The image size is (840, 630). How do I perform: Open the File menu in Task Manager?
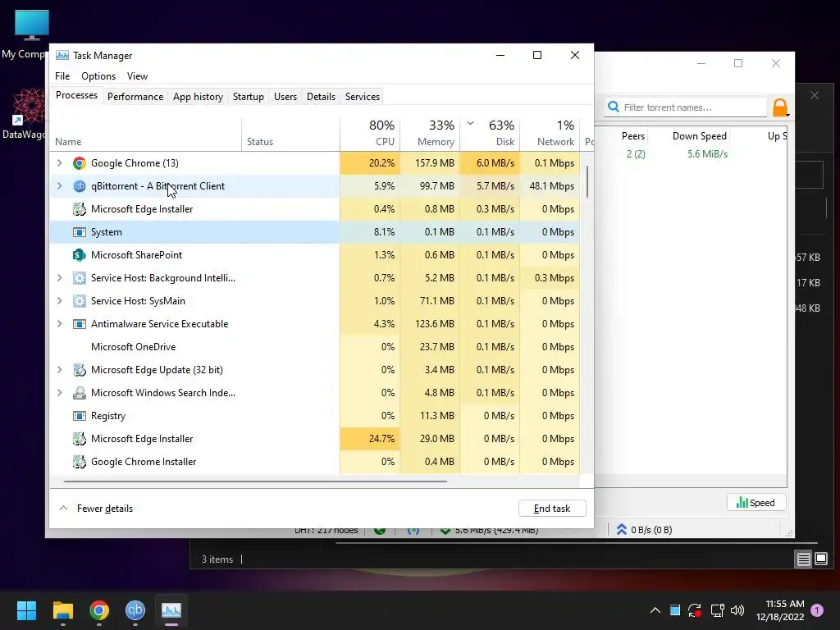coord(62,76)
